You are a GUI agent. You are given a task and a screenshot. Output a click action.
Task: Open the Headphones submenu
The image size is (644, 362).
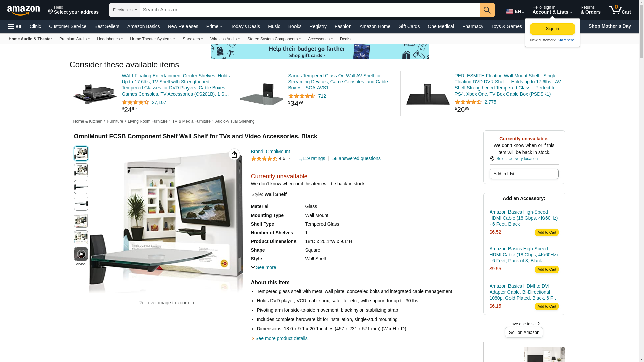point(110,39)
